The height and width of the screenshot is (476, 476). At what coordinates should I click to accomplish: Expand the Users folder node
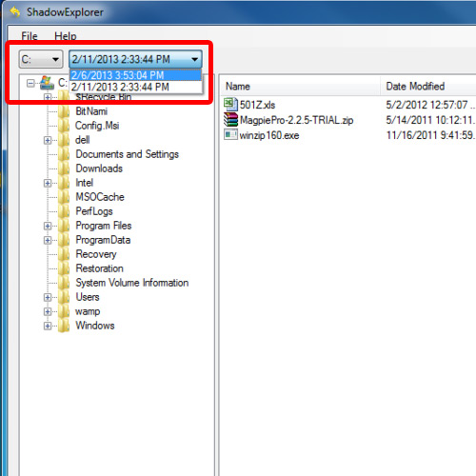click(48, 297)
